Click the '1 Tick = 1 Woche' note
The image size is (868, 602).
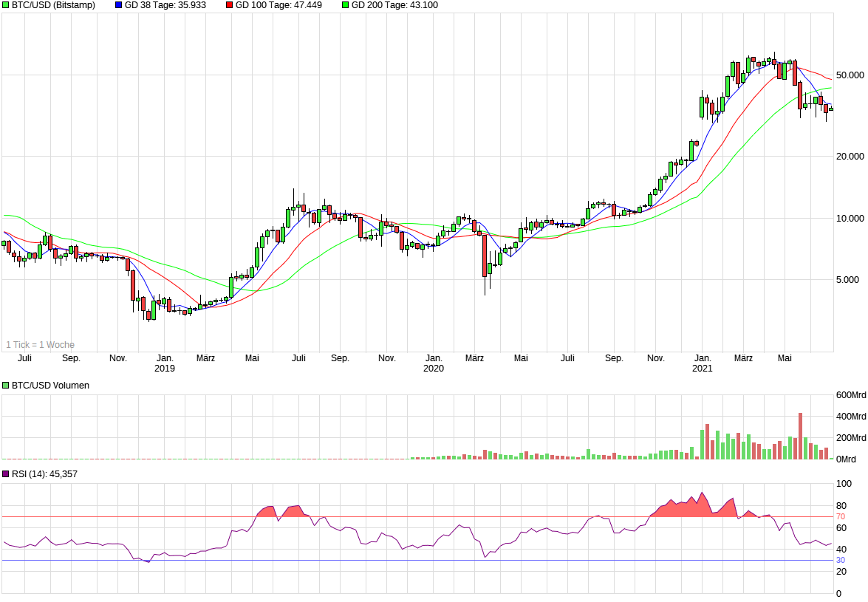40,345
